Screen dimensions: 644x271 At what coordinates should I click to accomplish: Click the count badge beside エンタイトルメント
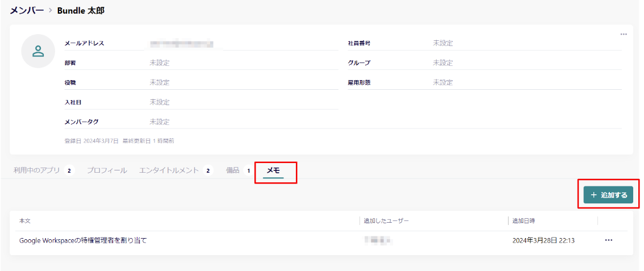click(x=208, y=170)
